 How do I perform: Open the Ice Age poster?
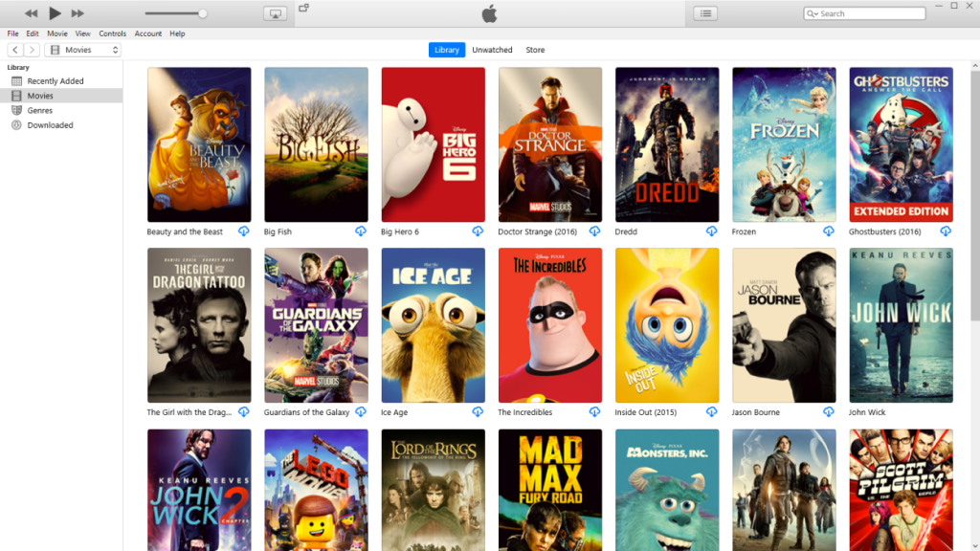point(434,325)
